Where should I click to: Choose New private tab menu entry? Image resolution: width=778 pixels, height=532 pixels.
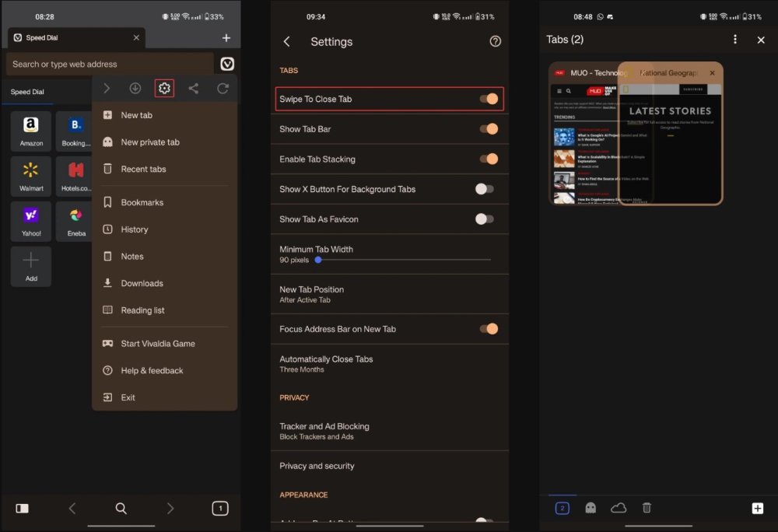tap(149, 142)
